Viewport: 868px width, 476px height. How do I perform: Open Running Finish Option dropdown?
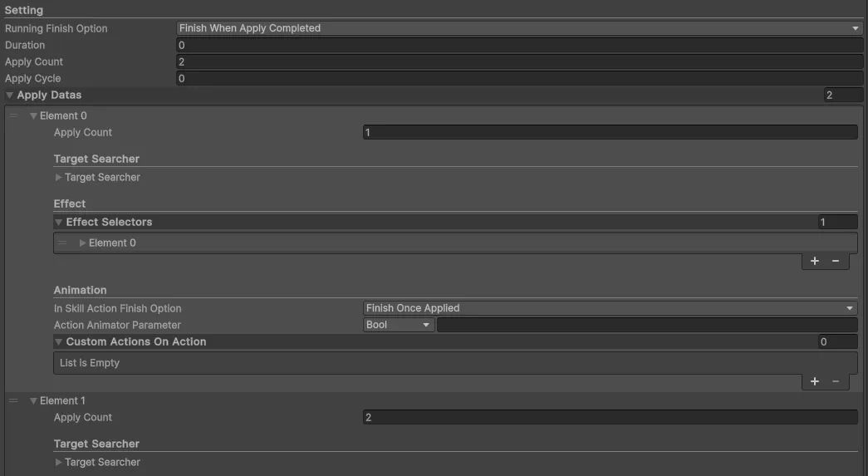click(x=519, y=28)
